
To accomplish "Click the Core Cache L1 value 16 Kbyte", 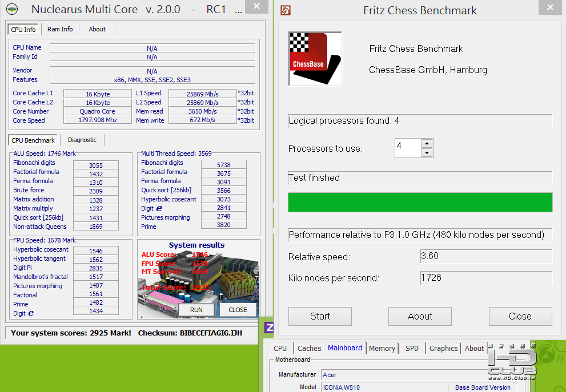I will click(98, 94).
